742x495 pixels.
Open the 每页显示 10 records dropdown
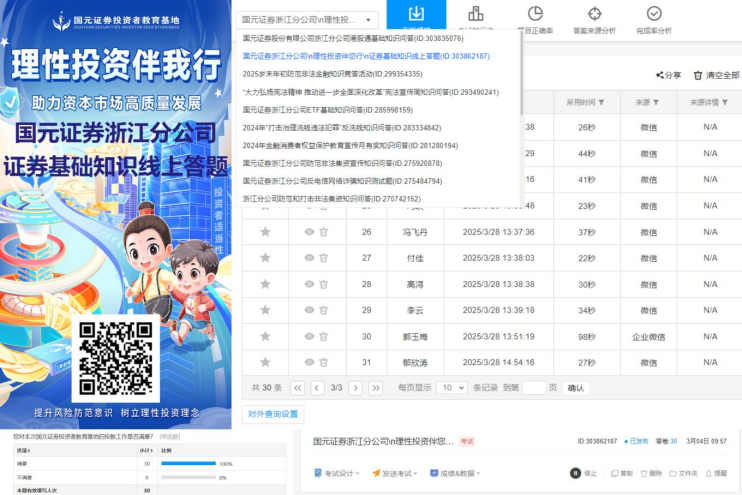tap(452, 388)
